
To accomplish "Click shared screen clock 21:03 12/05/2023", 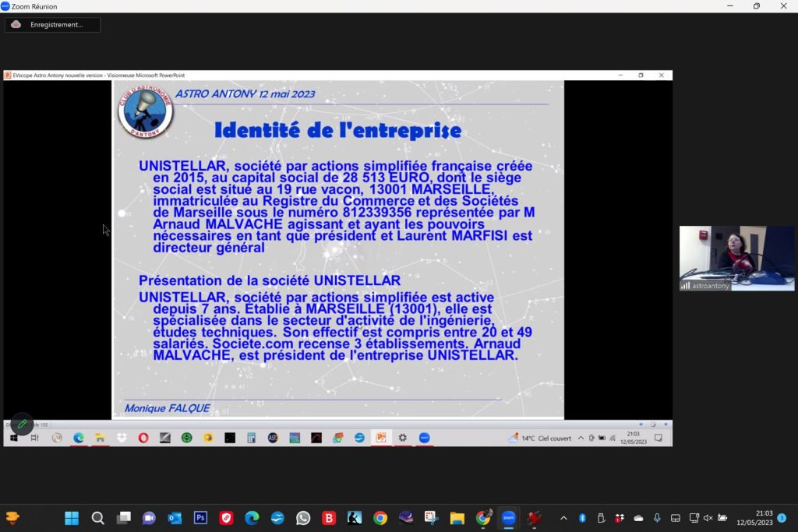I will pyautogui.click(x=633, y=438).
